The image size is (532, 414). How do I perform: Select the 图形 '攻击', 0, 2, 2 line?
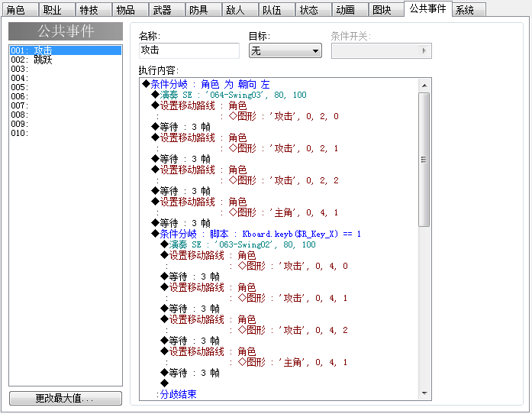[x=284, y=180]
